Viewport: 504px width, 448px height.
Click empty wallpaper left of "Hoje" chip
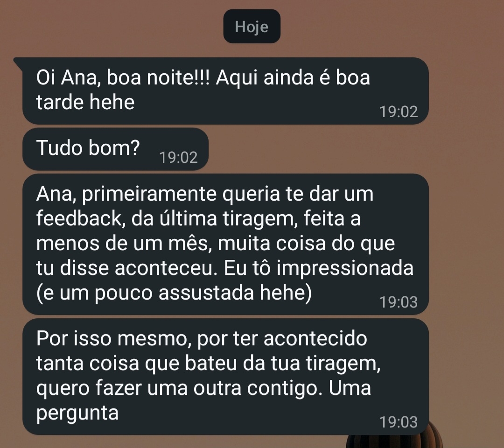click(112, 26)
